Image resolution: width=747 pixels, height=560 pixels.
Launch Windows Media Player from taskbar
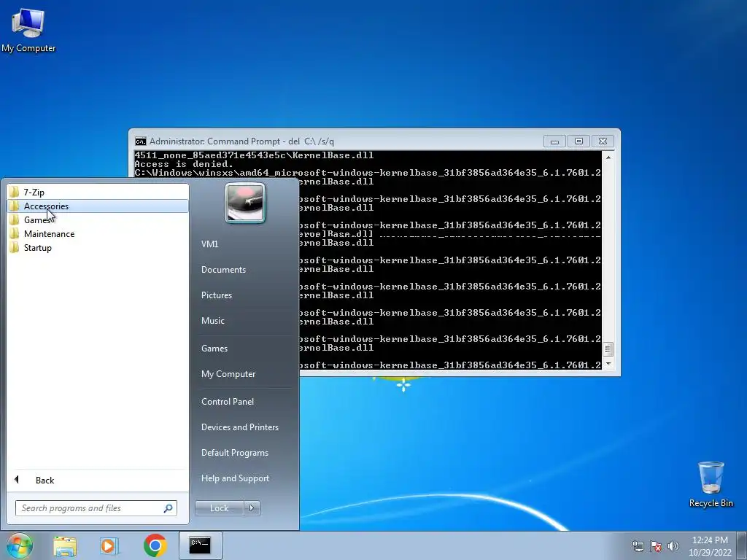coord(109,545)
